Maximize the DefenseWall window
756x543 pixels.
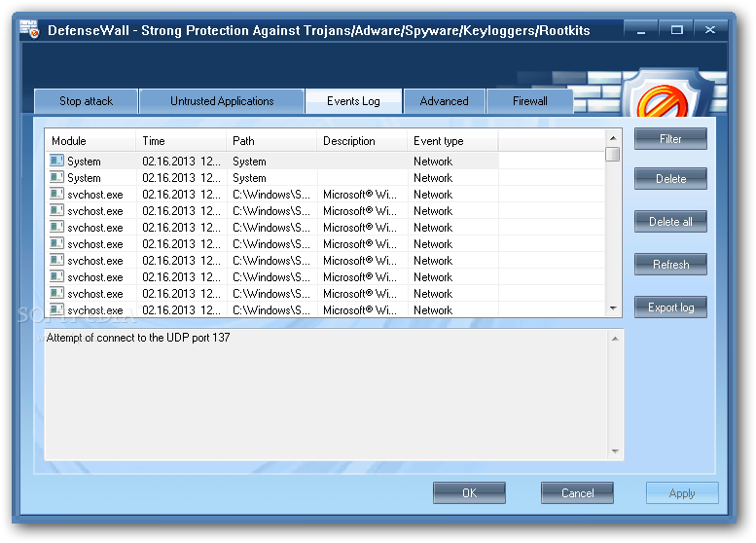(x=676, y=30)
